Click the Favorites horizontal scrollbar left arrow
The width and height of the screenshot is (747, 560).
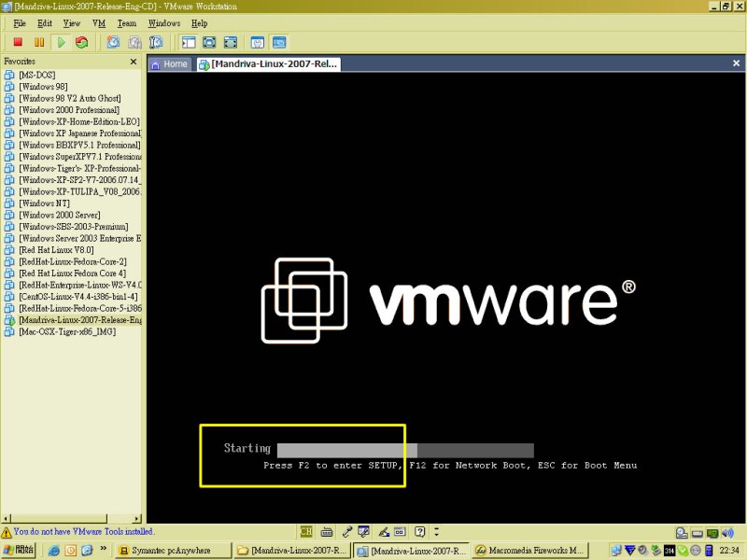(x=6, y=518)
